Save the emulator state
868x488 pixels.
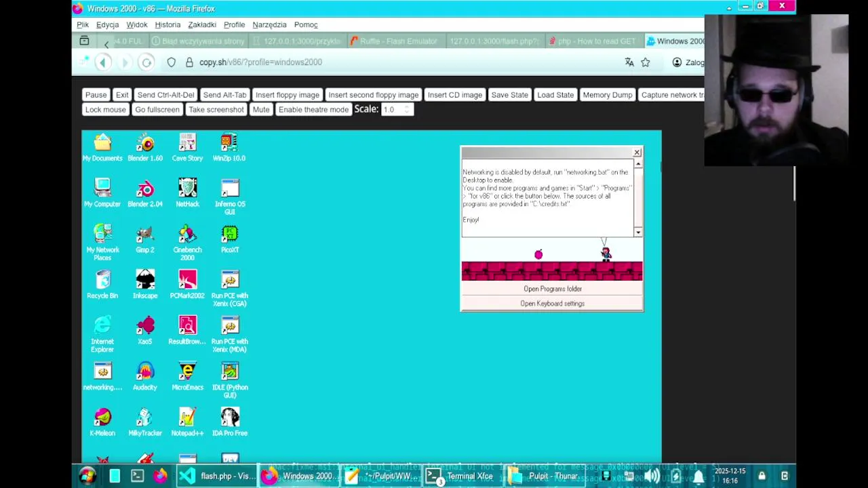coord(509,95)
